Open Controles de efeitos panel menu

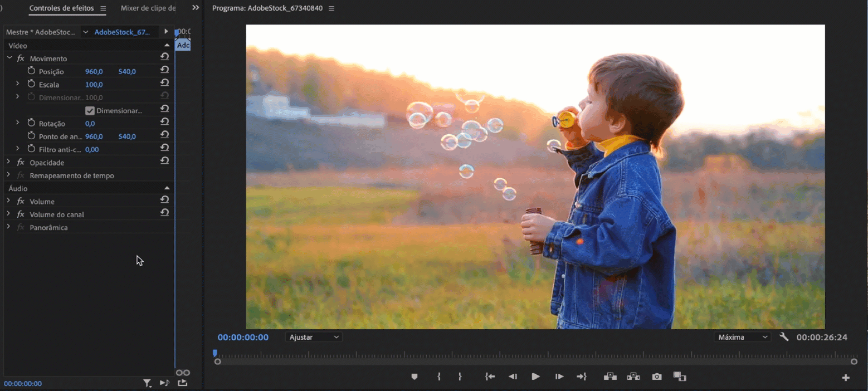pos(103,8)
